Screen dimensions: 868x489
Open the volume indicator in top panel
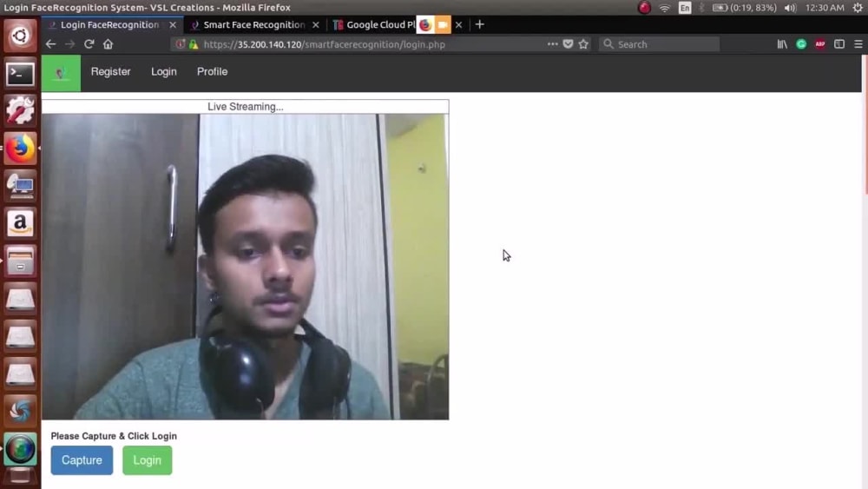790,8
